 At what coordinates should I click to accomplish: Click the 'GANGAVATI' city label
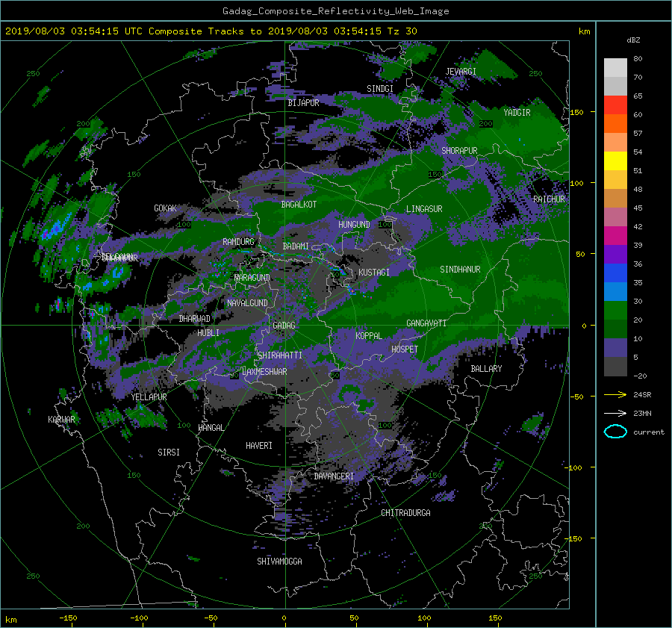tap(426, 323)
